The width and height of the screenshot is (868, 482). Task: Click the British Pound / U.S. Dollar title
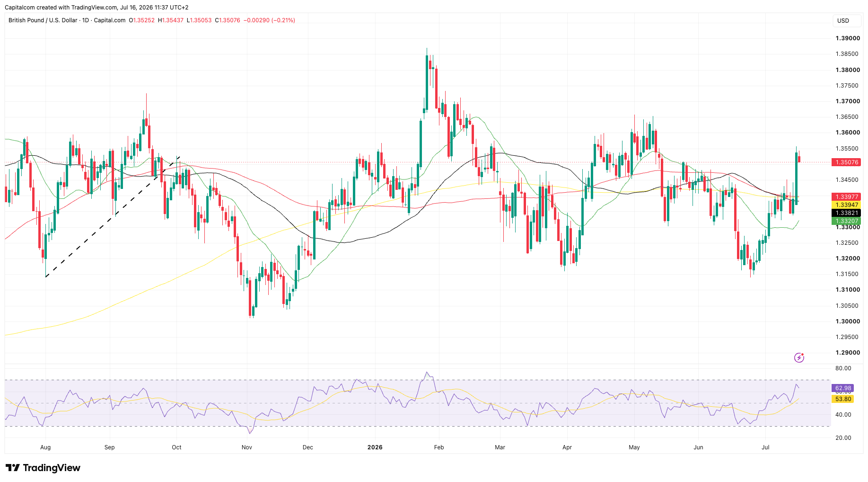[x=43, y=20]
